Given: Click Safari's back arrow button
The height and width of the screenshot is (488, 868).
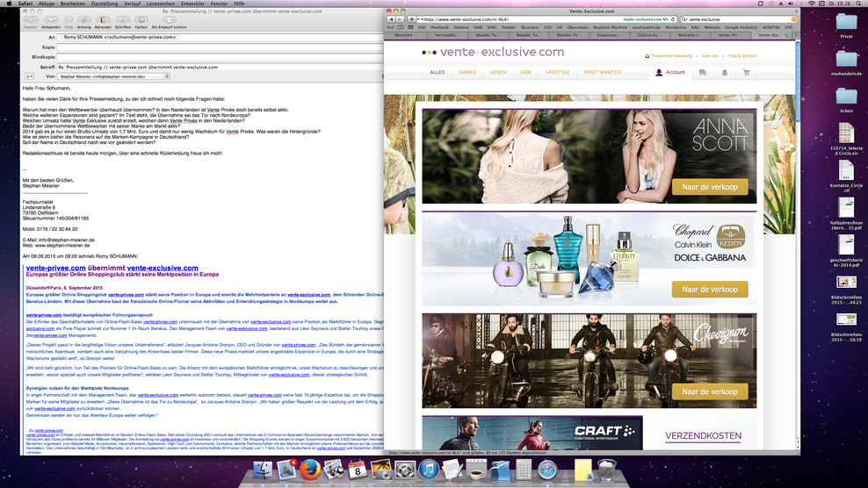Looking at the screenshot, I should pos(391,19).
